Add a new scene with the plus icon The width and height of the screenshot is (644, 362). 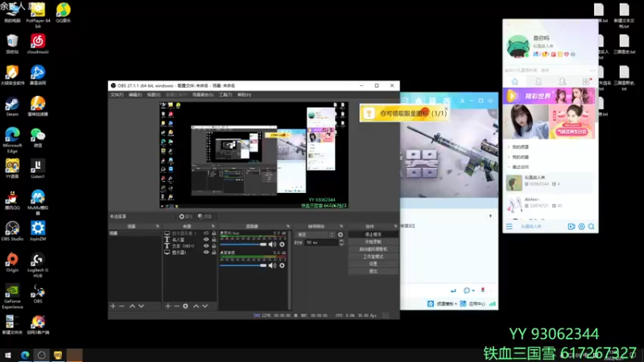point(113,306)
